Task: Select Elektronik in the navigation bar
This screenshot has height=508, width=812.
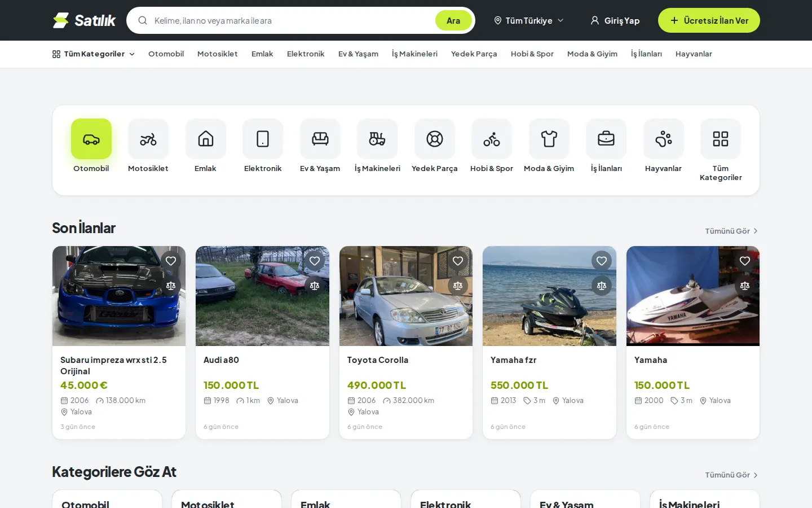Action: coord(306,54)
